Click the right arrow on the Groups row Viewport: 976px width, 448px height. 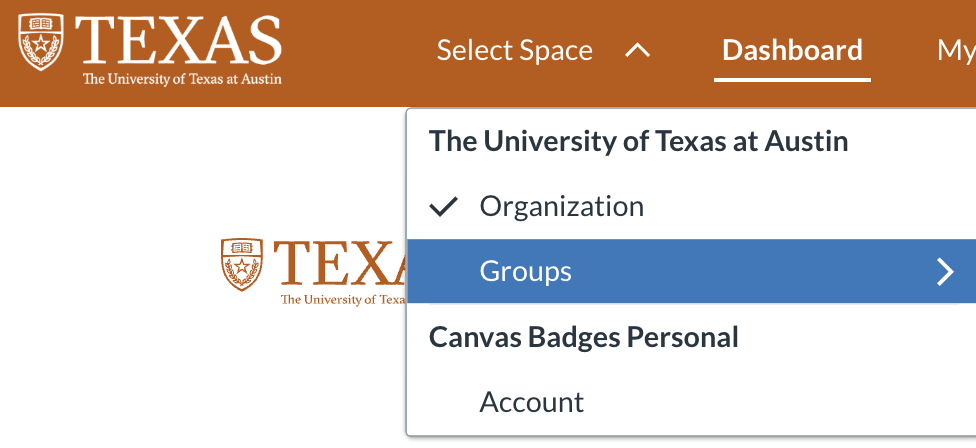point(945,271)
